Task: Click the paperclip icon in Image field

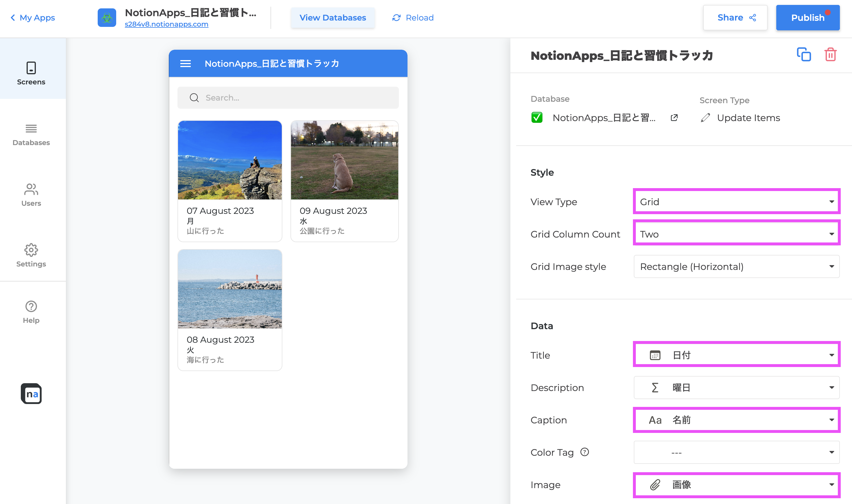Action: point(655,485)
